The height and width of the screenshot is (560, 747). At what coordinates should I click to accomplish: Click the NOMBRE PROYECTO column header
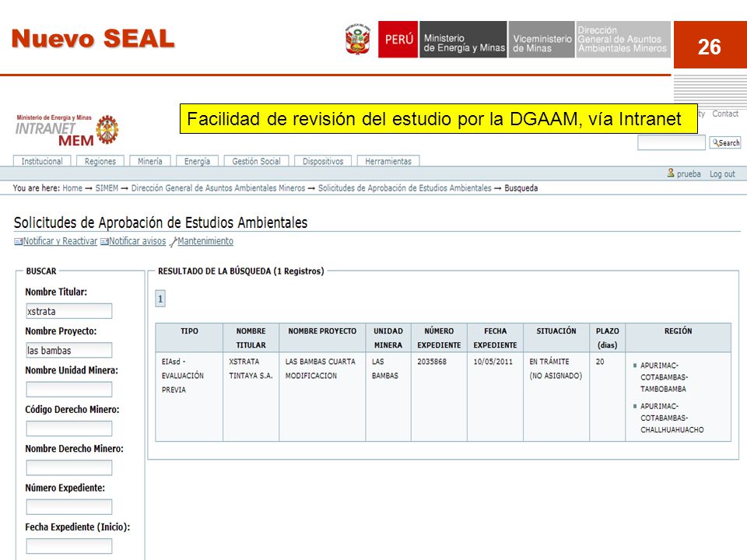(x=322, y=338)
